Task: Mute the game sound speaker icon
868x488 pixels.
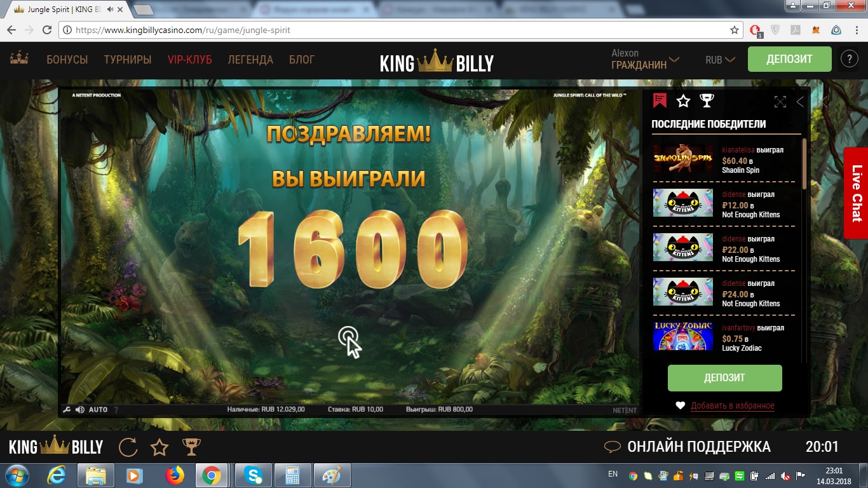Action: coord(80,410)
